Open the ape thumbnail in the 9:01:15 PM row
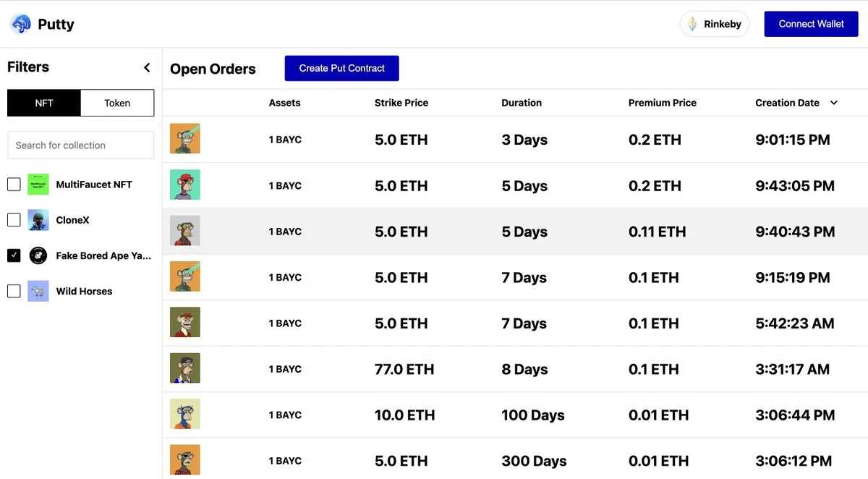This screenshot has width=868, height=479. (x=185, y=139)
